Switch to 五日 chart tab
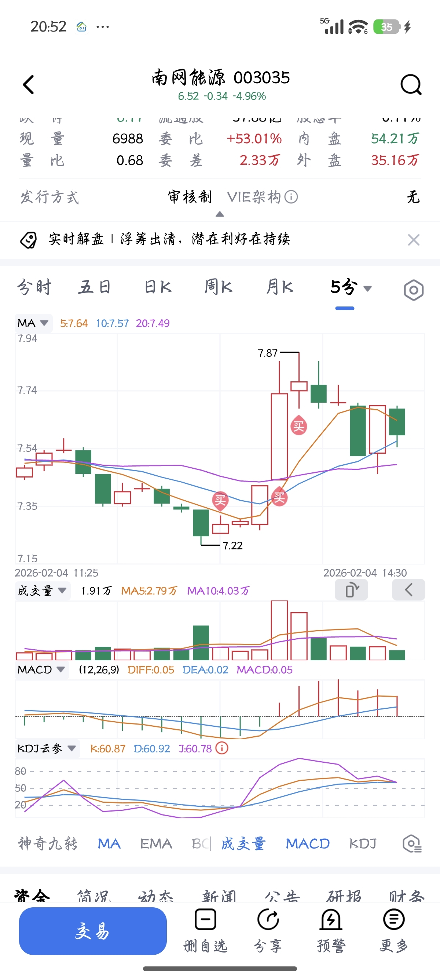This screenshot has height=980, width=440. 94,287
